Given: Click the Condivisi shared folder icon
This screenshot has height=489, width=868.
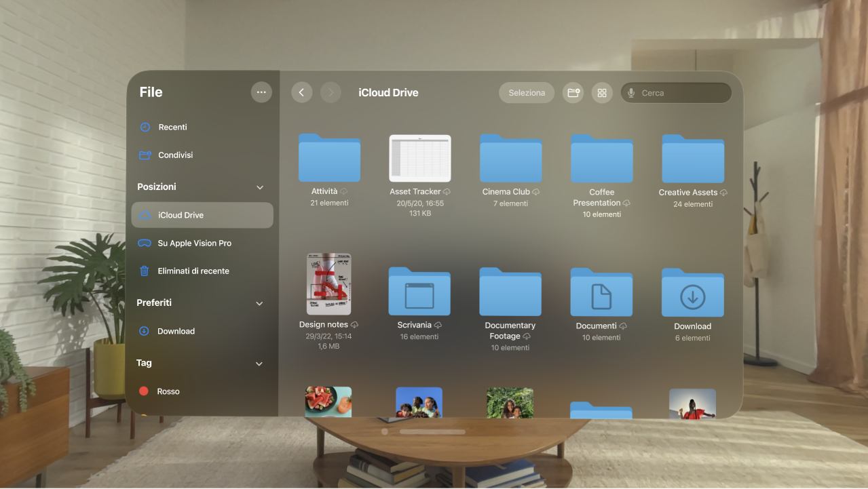Looking at the screenshot, I should point(145,155).
